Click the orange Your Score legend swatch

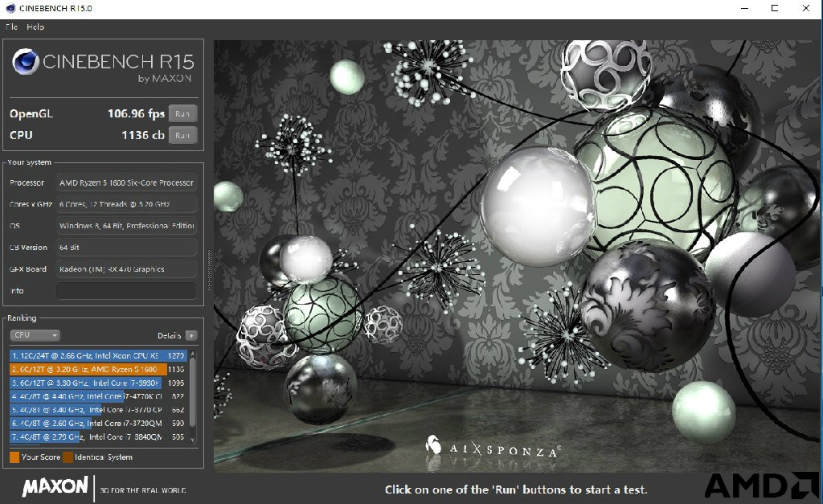(14, 457)
